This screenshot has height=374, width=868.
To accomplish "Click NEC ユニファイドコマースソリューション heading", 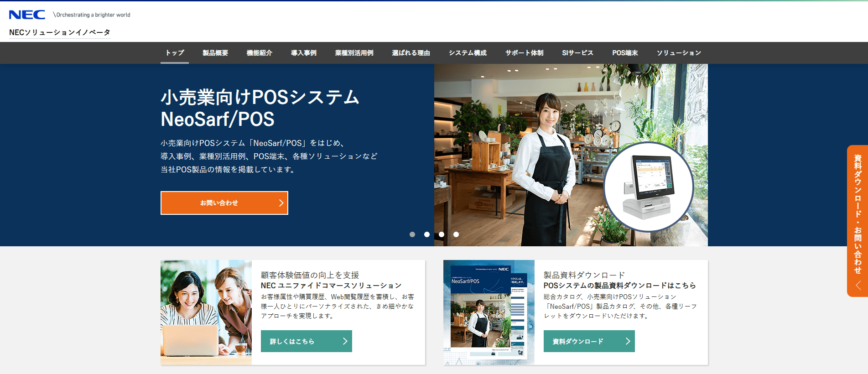I will pos(331,286).
